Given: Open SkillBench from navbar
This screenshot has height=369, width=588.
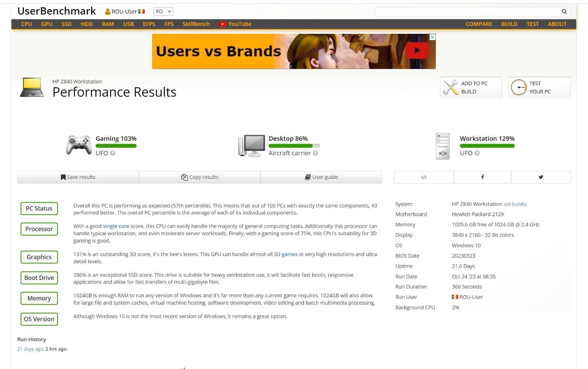Looking at the screenshot, I should coord(196,24).
